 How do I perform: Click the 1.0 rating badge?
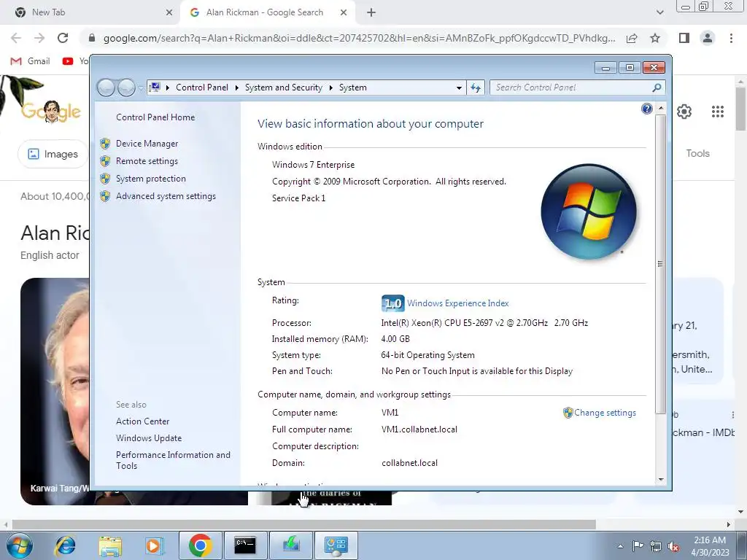(x=392, y=303)
